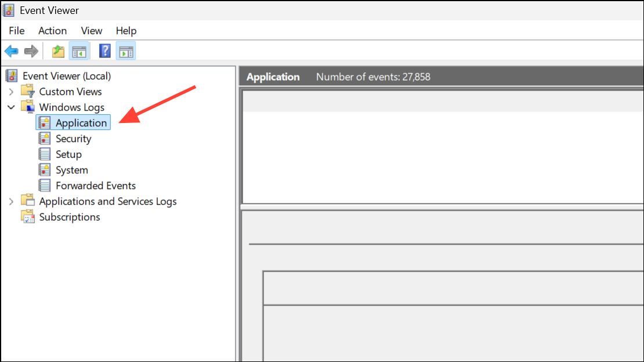644x362 pixels.
Task: Select the Forwarded Events log label
Action: click(x=96, y=186)
